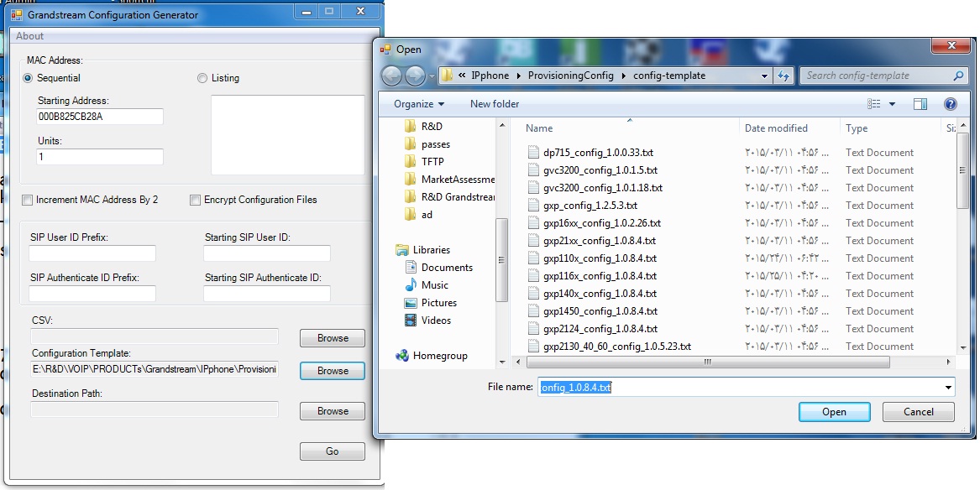Enable Increment MAC Address By 2
The width and height of the screenshot is (980, 490).
pyautogui.click(x=28, y=200)
